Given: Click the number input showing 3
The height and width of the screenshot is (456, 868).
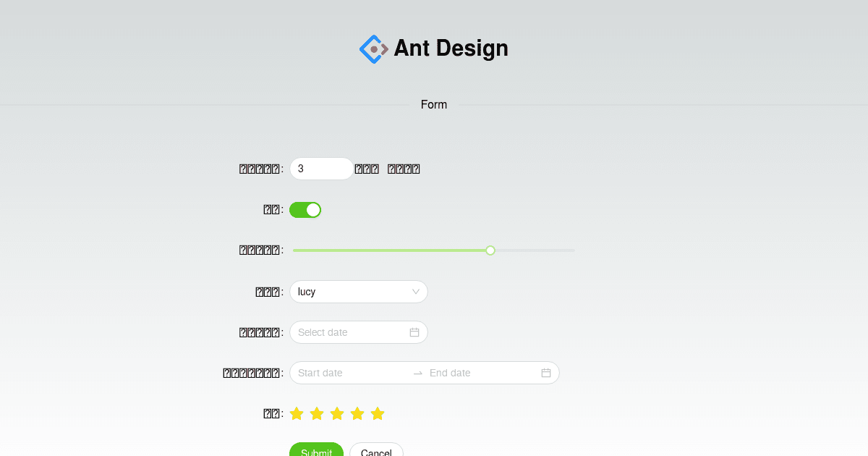Looking at the screenshot, I should pyautogui.click(x=322, y=169).
